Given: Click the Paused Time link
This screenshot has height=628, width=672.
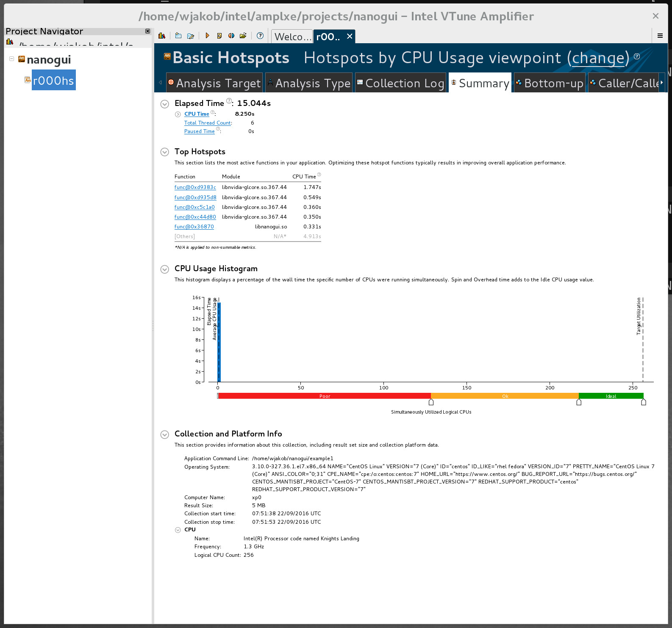Looking at the screenshot, I should (x=200, y=131).
